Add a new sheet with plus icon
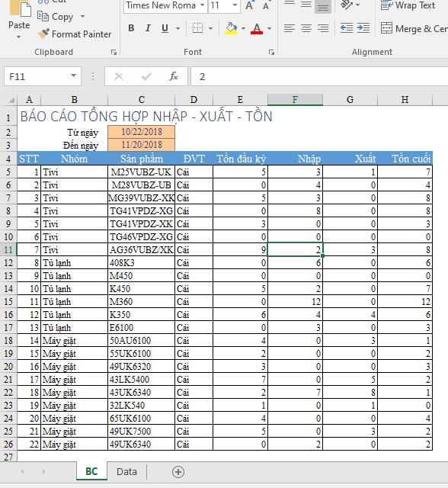Viewport: 448px width, 488px height. pyautogui.click(x=178, y=472)
